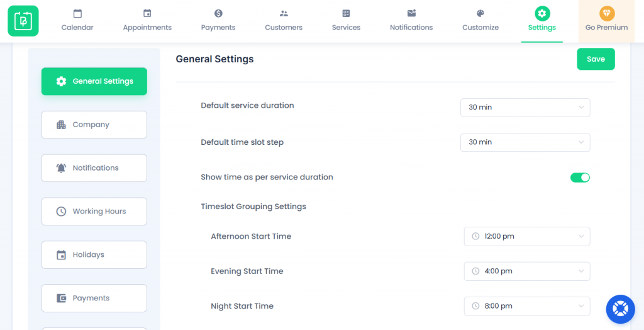644x330 pixels.
Task: Click the Go Premium label
Action: point(607,28)
